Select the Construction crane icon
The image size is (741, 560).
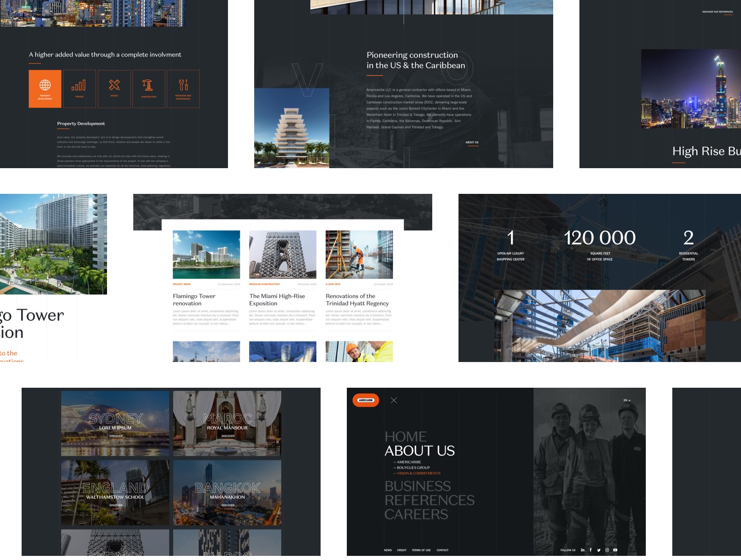pyautogui.click(x=148, y=85)
